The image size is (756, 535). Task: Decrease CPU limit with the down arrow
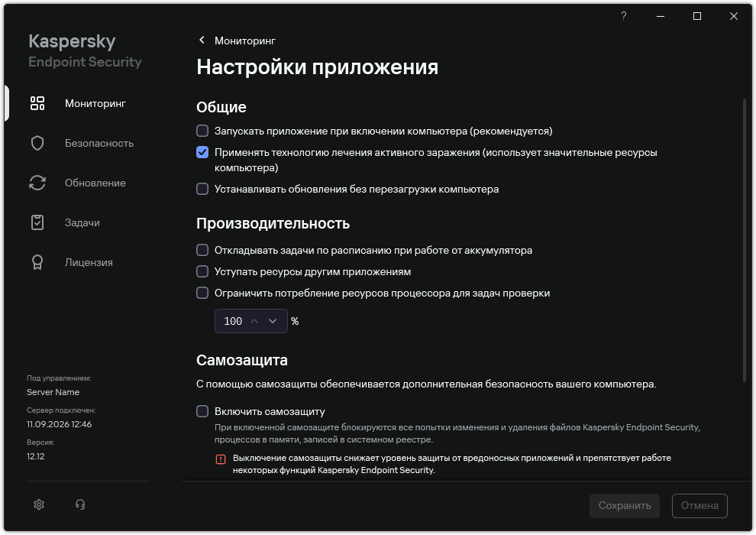pos(273,321)
